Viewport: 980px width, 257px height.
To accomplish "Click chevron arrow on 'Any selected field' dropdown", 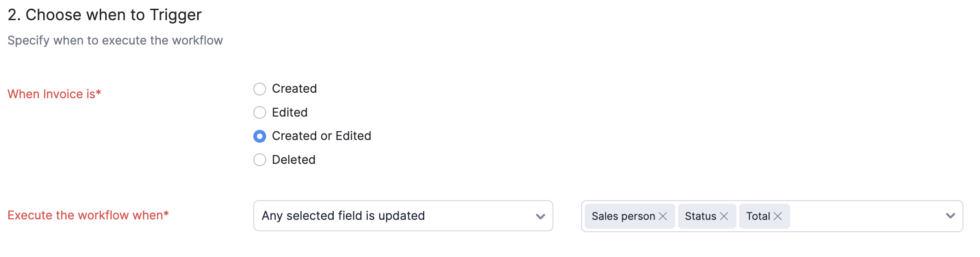I will pos(541,216).
